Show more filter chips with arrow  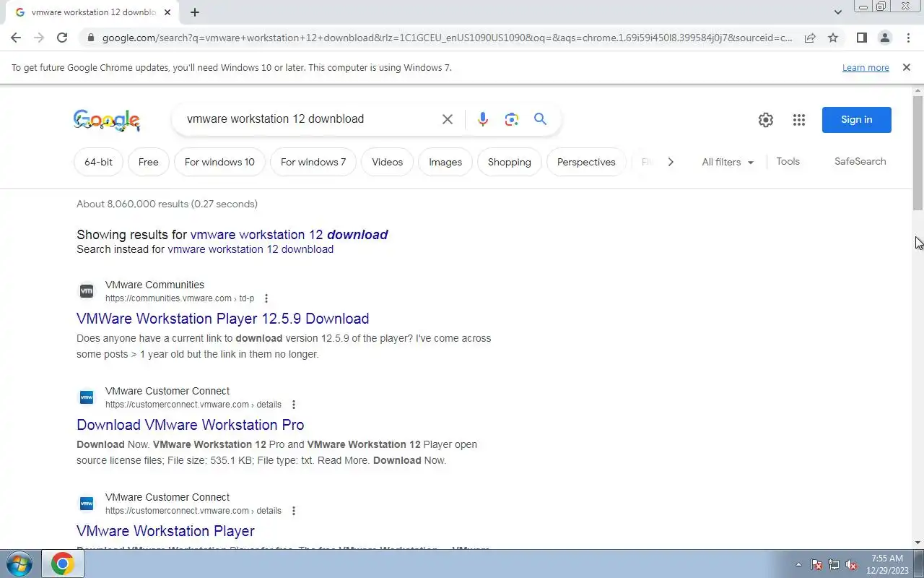pos(671,162)
